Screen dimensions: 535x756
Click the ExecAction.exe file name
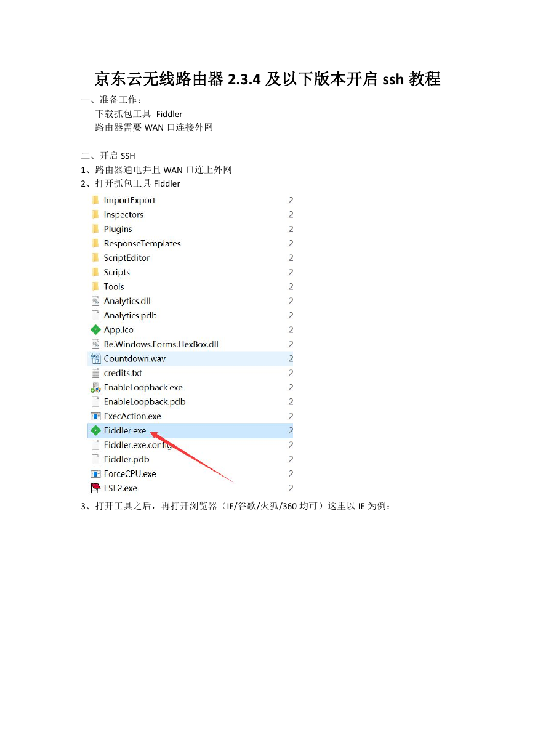point(132,416)
